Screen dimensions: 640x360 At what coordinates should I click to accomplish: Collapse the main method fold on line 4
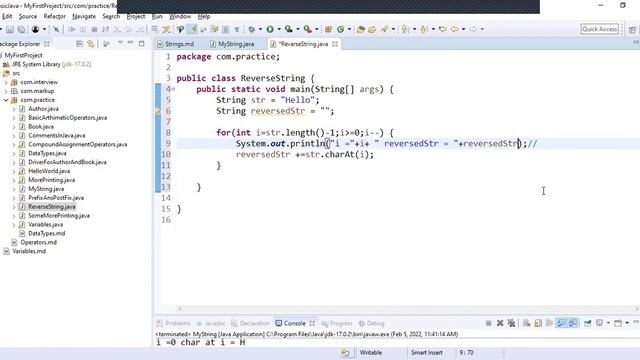173,89
